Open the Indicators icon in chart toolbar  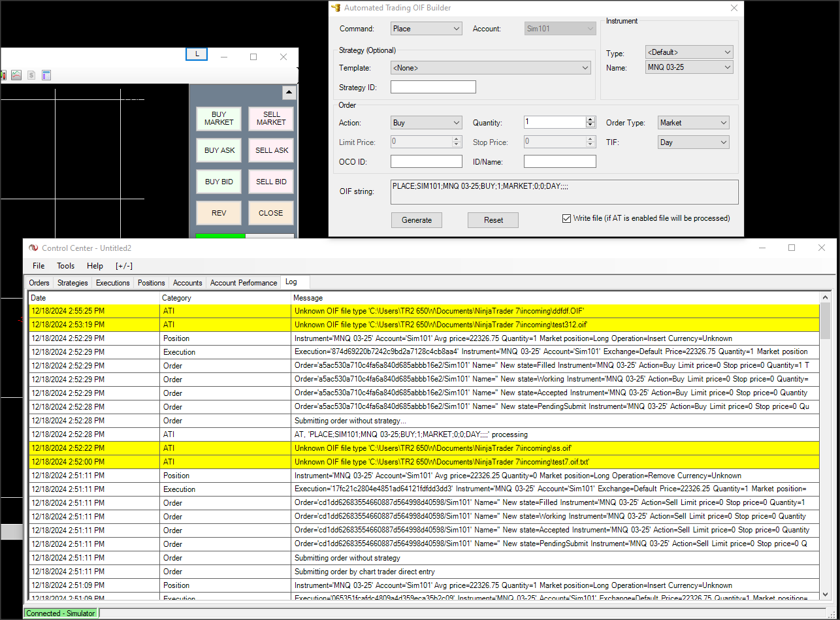point(16,75)
